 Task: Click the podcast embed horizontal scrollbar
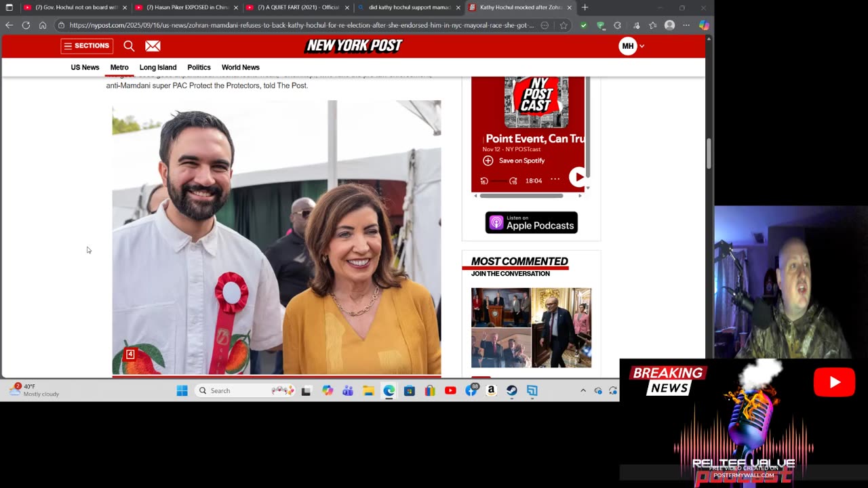[521, 196]
